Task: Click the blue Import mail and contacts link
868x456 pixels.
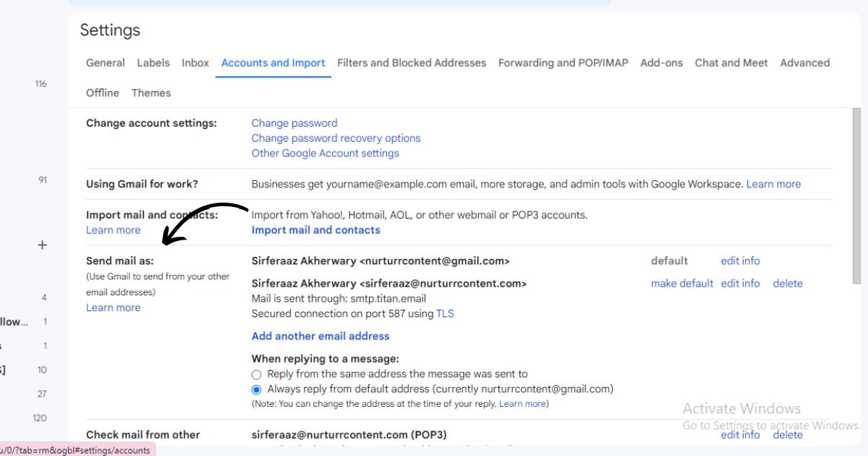Action: coord(315,230)
